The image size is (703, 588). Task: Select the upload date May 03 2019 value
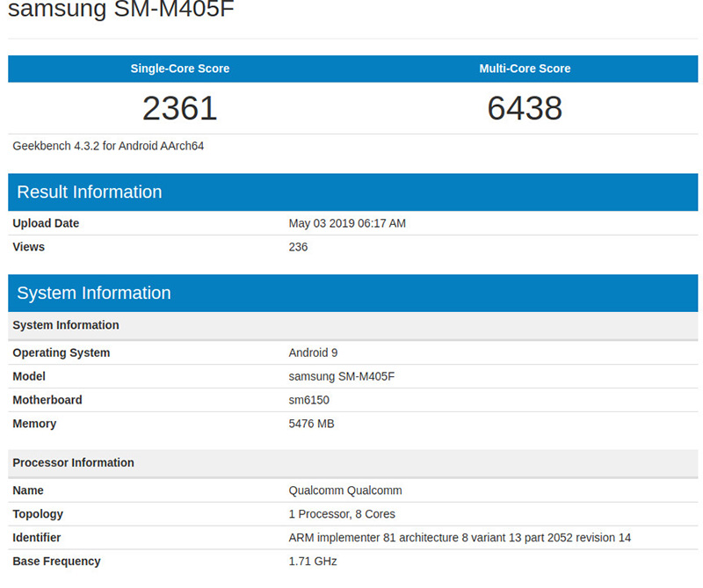[347, 223]
